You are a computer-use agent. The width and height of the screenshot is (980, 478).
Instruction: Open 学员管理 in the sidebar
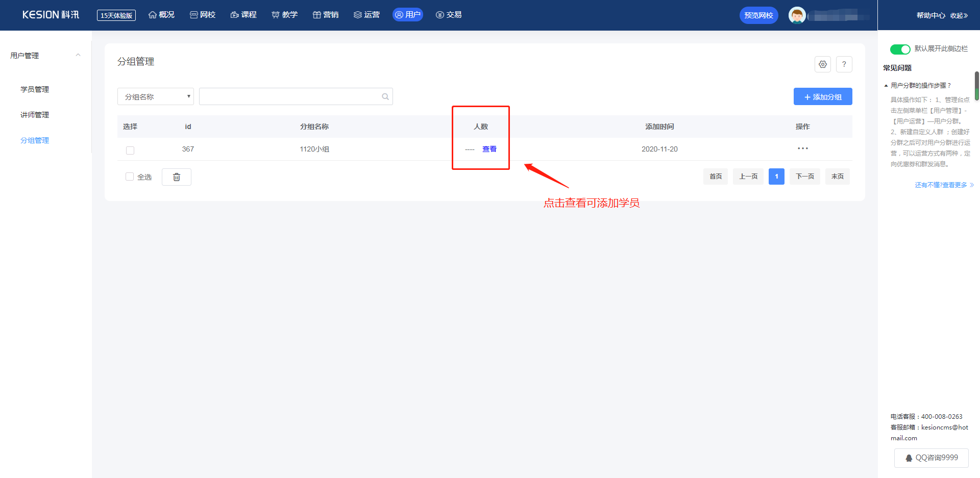point(35,89)
